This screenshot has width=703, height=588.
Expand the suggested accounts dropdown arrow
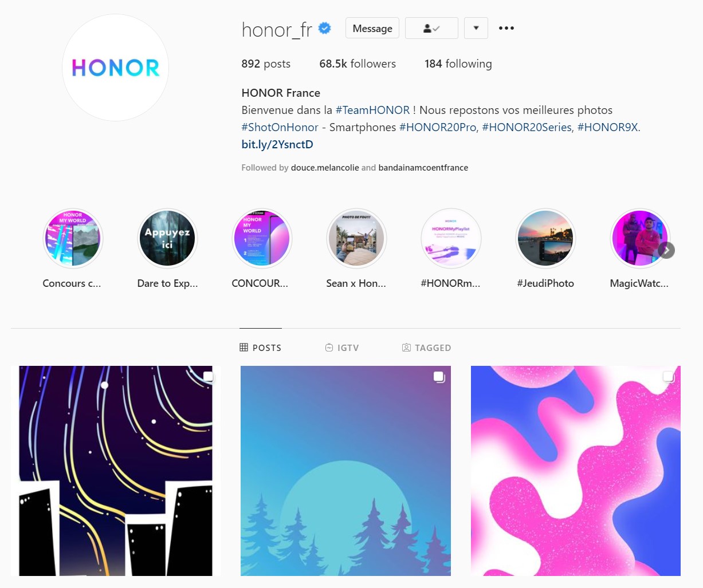point(476,28)
